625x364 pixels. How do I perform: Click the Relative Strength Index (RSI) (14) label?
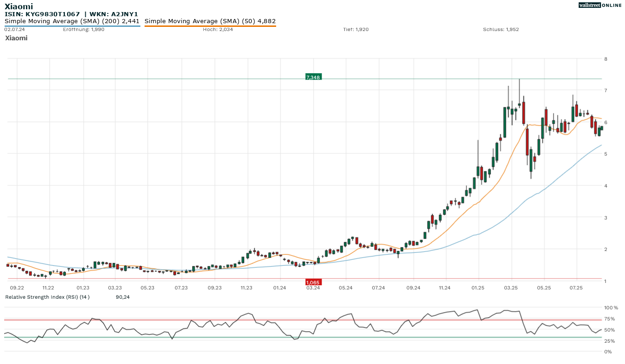click(47, 297)
